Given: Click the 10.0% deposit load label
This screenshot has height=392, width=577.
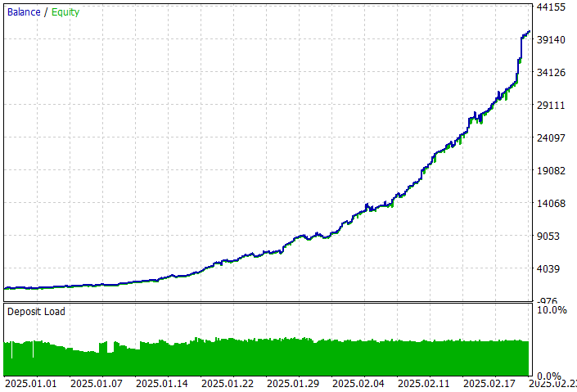Looking at the screenshot, I should (x=552, y=310).
